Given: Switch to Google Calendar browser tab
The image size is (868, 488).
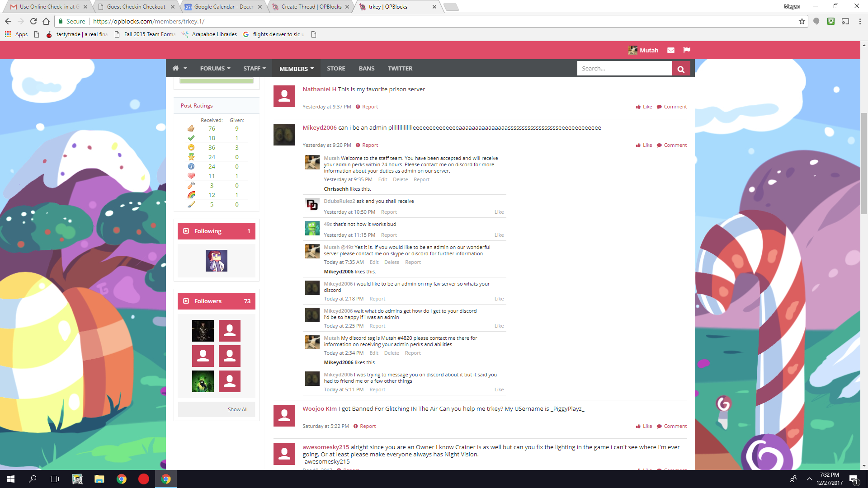Looking at the screenshot, I should coord(223,7).
